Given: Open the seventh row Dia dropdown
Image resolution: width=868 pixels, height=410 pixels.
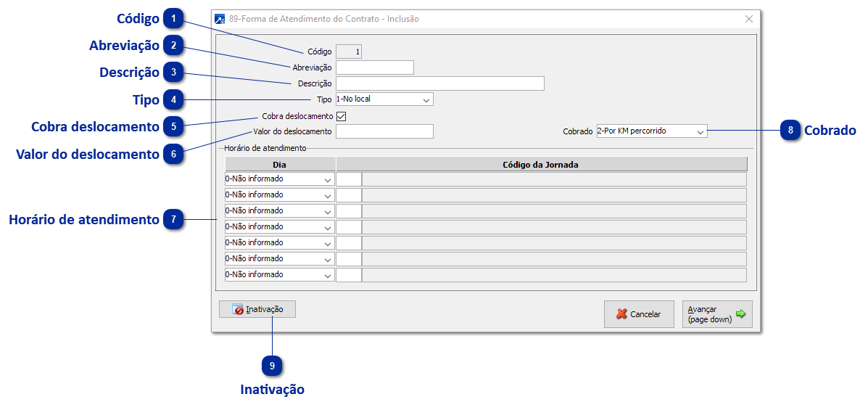Looking at the screenshot, I should tap(280, 275).
